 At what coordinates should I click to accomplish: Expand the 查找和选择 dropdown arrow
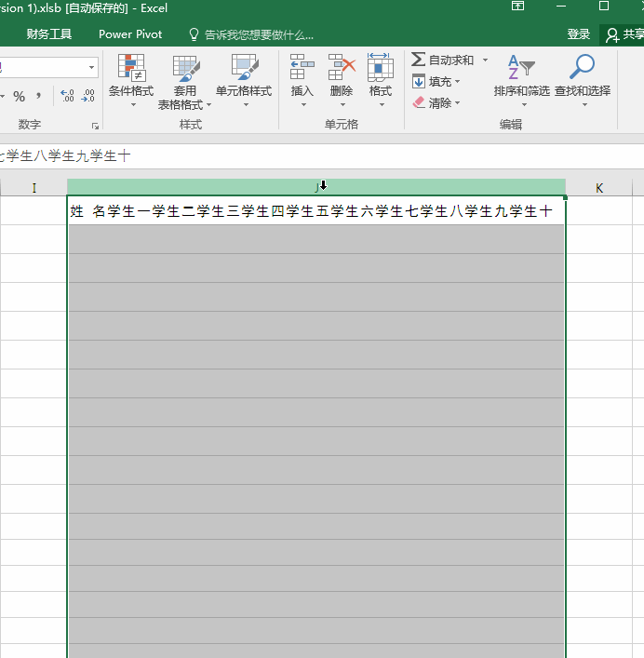[584, 104]
